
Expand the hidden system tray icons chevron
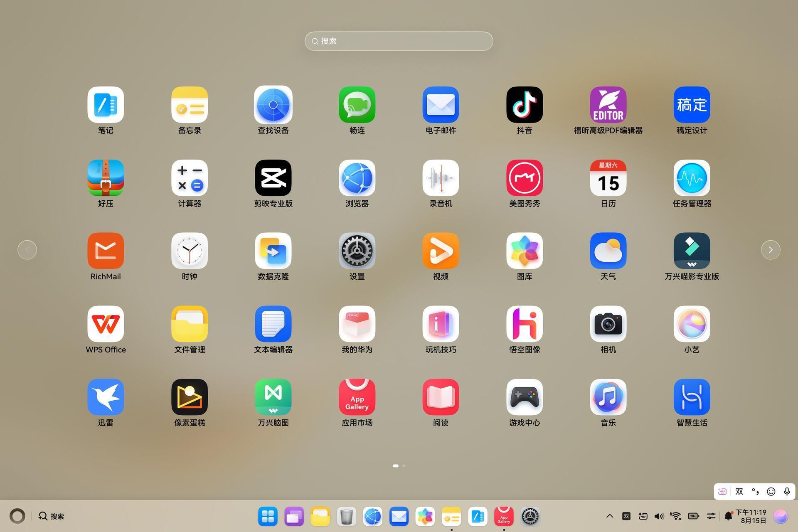pos(610,516)
